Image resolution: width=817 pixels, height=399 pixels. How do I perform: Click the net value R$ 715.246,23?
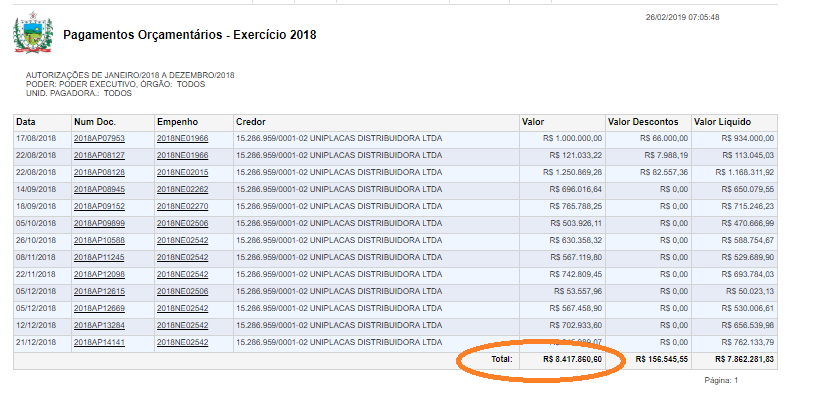(748, 206)
